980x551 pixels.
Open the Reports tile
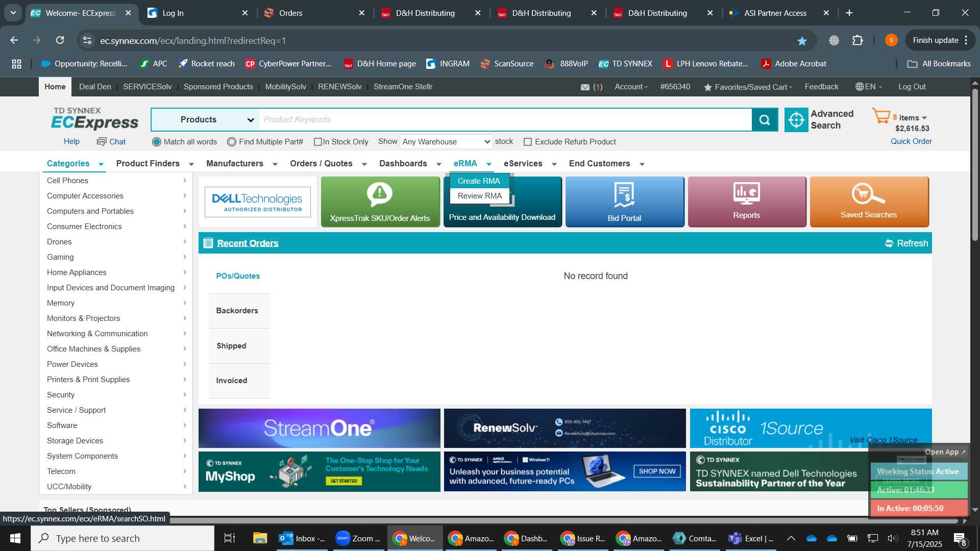(747, 202)
